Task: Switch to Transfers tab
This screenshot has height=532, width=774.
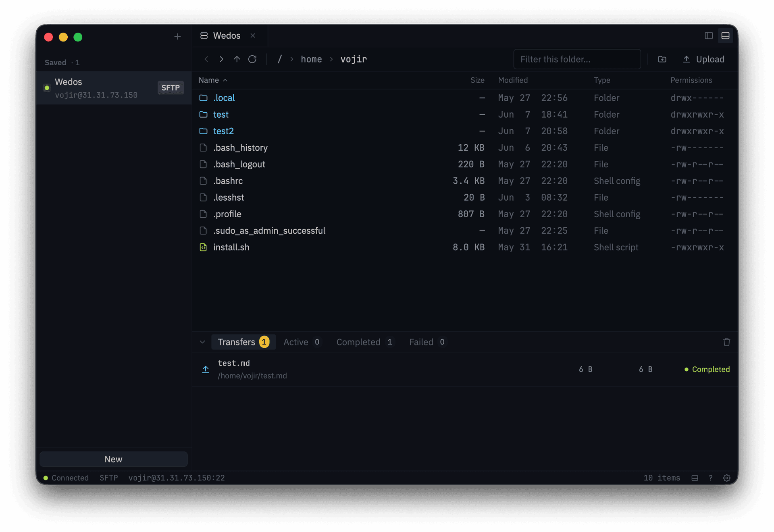Action: tap(243, 342)
